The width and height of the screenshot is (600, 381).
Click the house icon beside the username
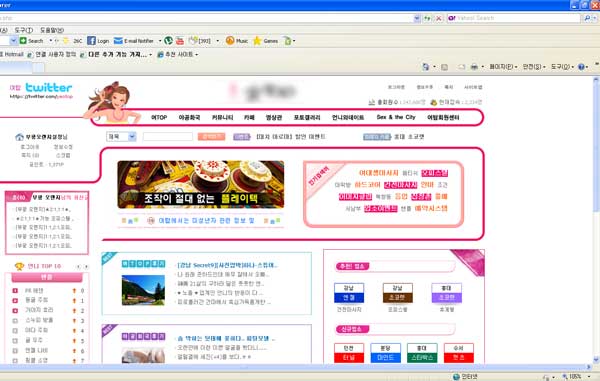point(20,137)
